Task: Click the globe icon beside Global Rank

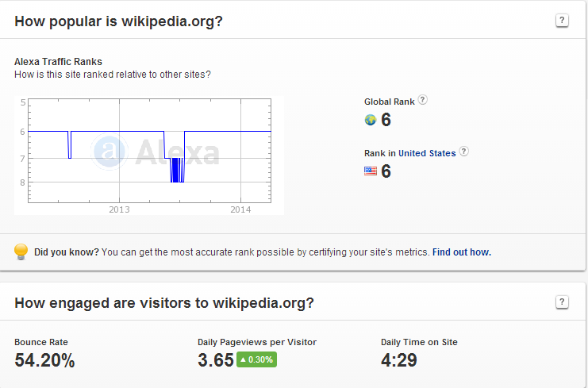Action: tap(370, 120)
